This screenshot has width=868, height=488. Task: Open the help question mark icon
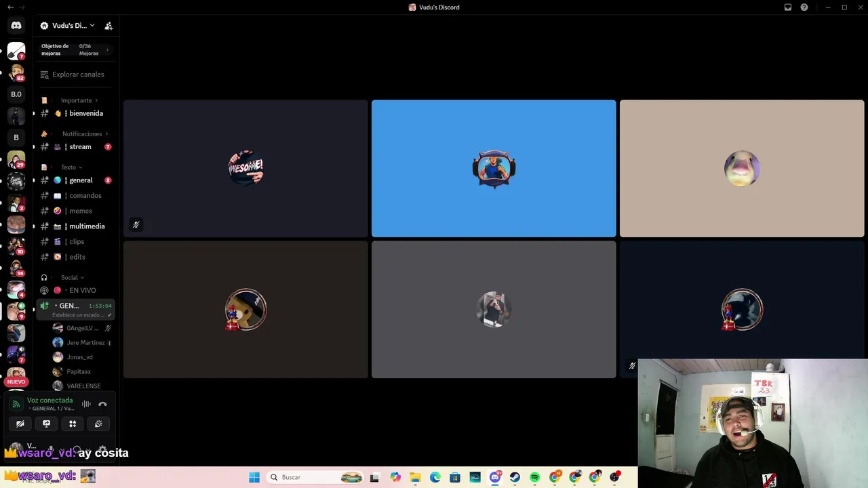point(804,7)
